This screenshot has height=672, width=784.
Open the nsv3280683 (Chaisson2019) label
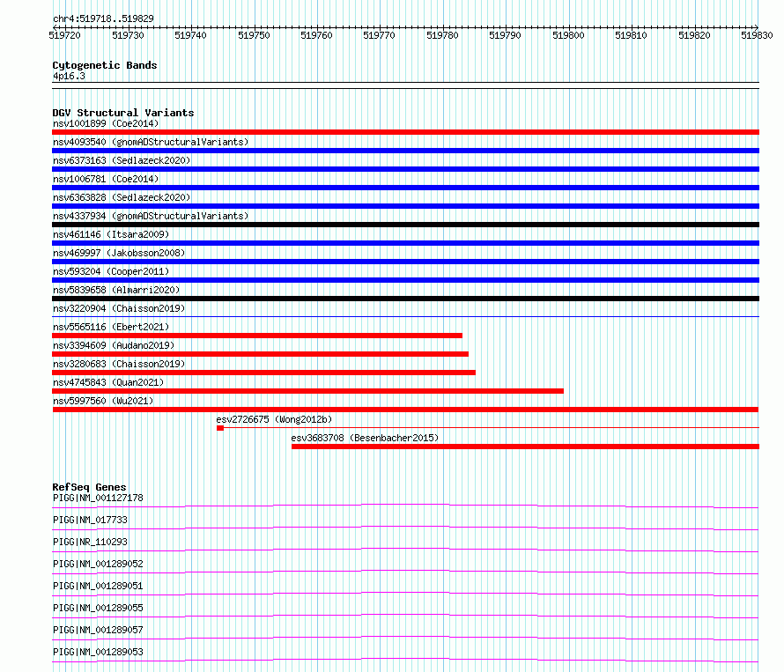[119, 364]
